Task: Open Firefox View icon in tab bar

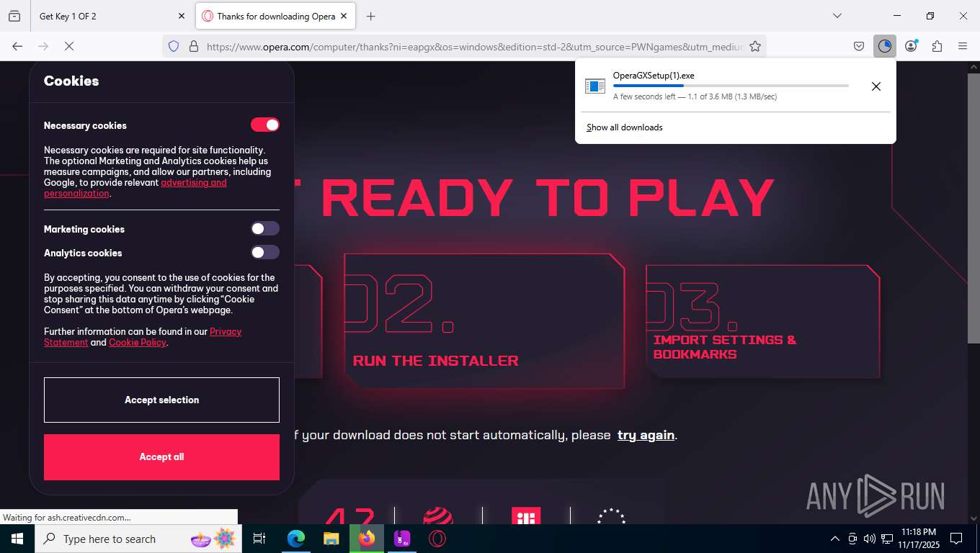Action: 14,16
